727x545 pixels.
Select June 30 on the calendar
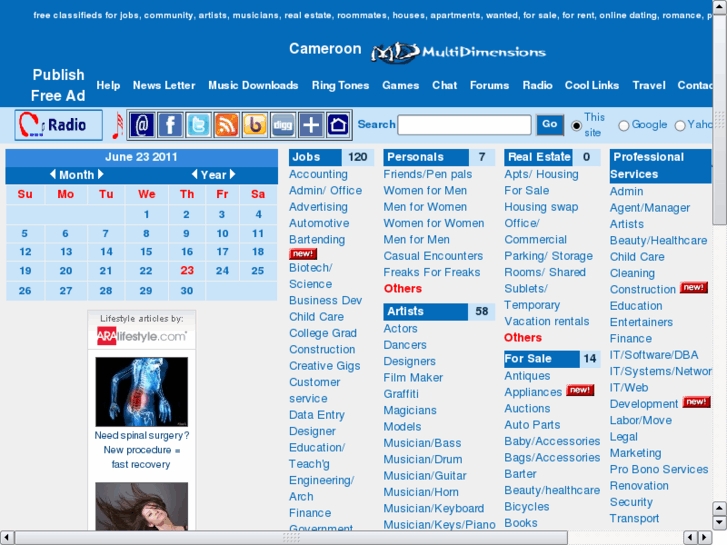click(186, 290)
